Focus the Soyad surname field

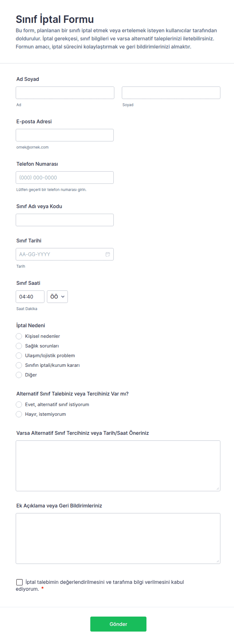pyautogui.click(x=171, y=93)
